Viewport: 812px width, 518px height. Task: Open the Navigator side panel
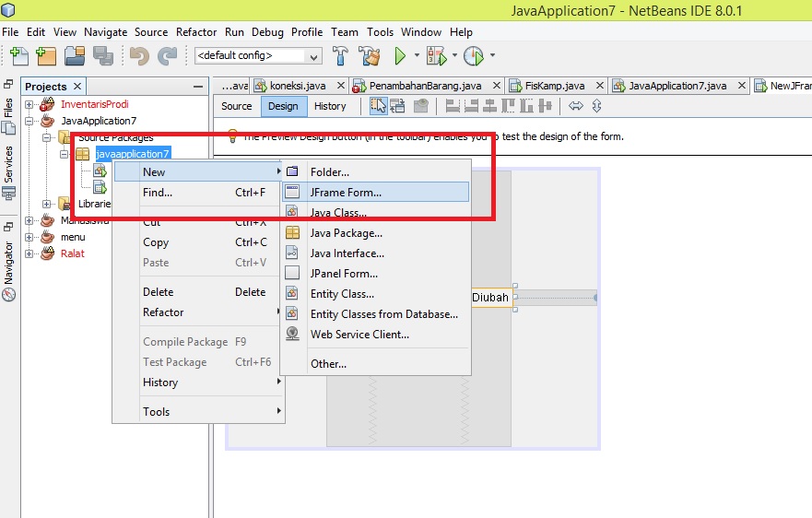[x=8, y=271]
